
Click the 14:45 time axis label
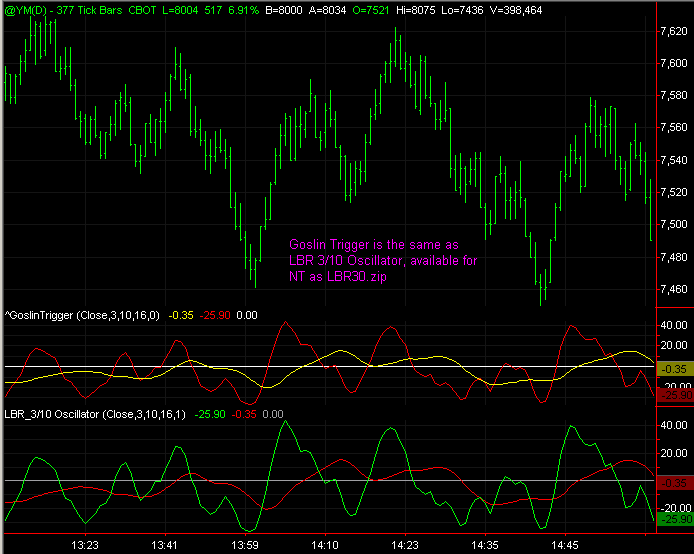point(565,545)
